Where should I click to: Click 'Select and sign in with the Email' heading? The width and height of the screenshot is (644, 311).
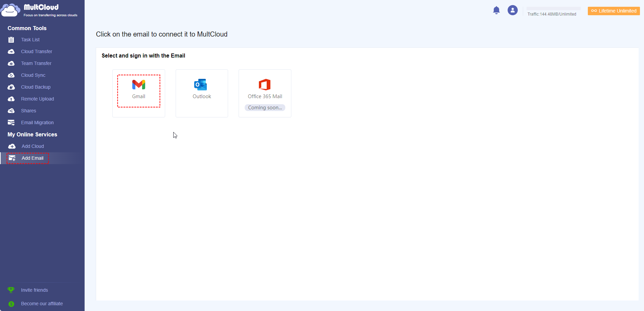pos(143,55)
